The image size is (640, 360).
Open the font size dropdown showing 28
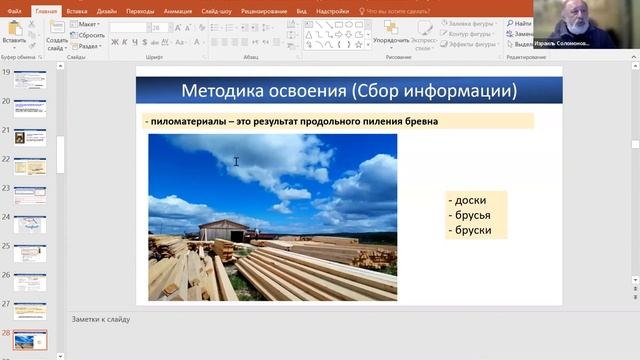(x=162, y=28)
